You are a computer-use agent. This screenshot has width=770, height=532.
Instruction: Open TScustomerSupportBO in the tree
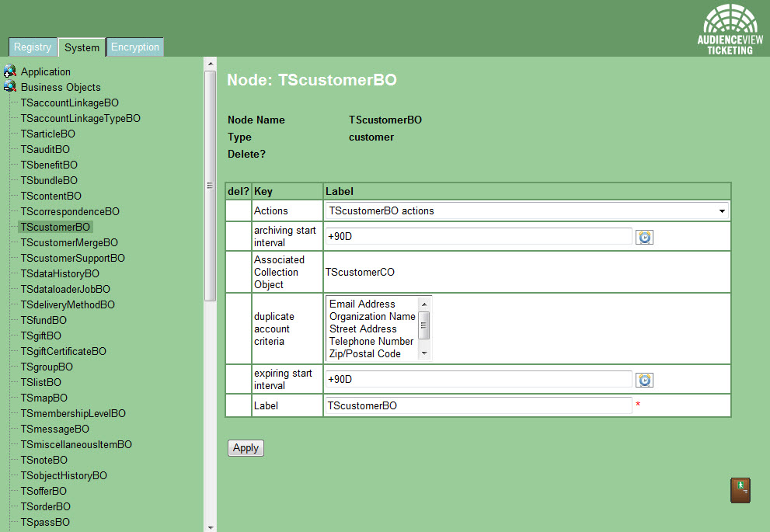73,258
